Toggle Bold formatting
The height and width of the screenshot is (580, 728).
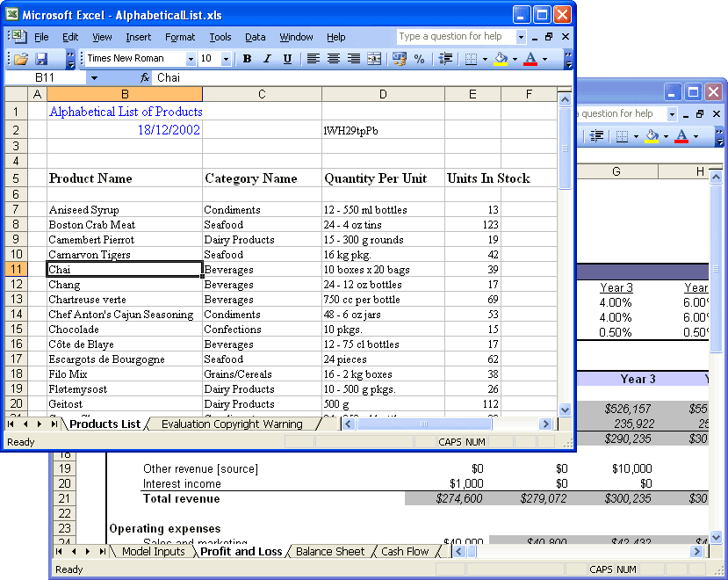coord(247,59)
